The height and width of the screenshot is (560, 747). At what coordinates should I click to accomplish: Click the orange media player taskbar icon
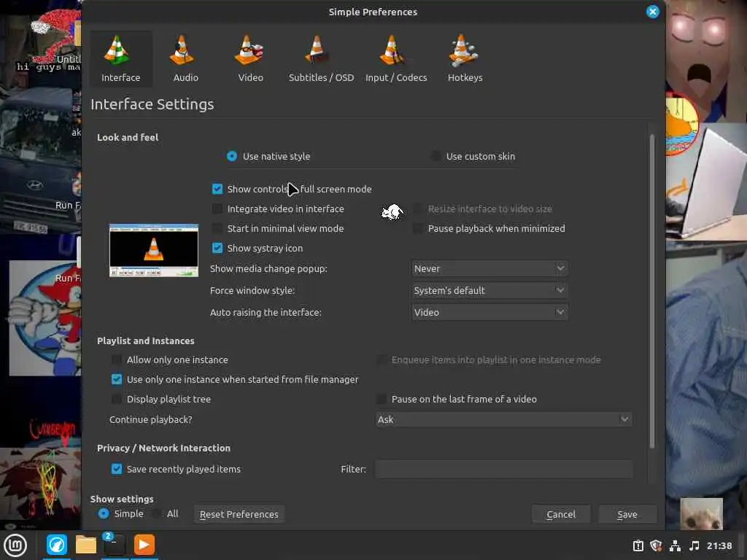(144, 545)
